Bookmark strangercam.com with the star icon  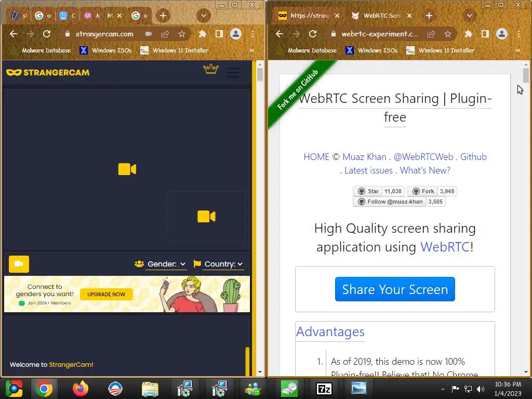pyautogui.click(x=182, y=34)
